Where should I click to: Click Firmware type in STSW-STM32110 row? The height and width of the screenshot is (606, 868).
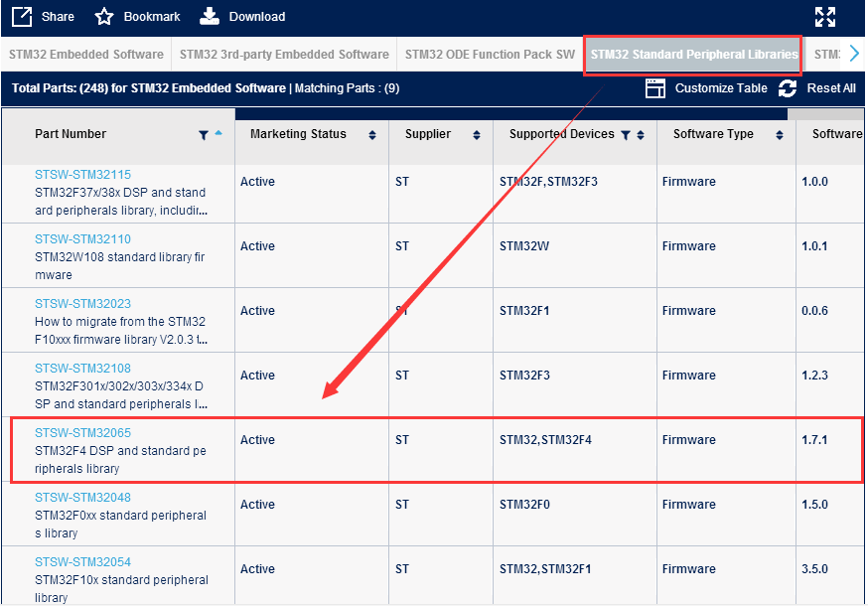click(688, 246)
